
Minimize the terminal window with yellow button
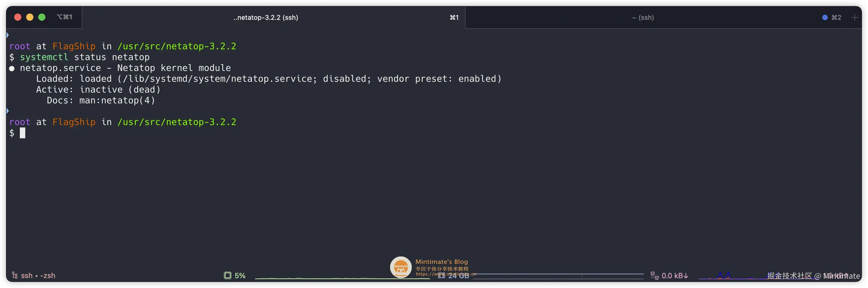click(30, 17)
